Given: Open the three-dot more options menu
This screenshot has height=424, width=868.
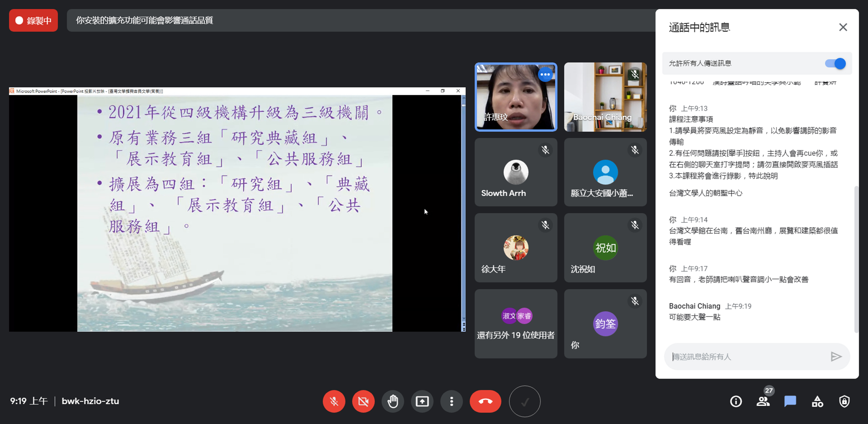Looking at the screenshot, I should click(452, 401).
